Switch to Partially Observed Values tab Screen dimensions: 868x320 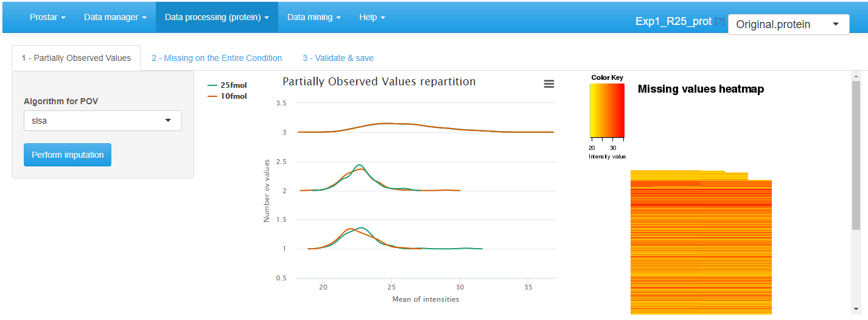[x=76, y=59]
